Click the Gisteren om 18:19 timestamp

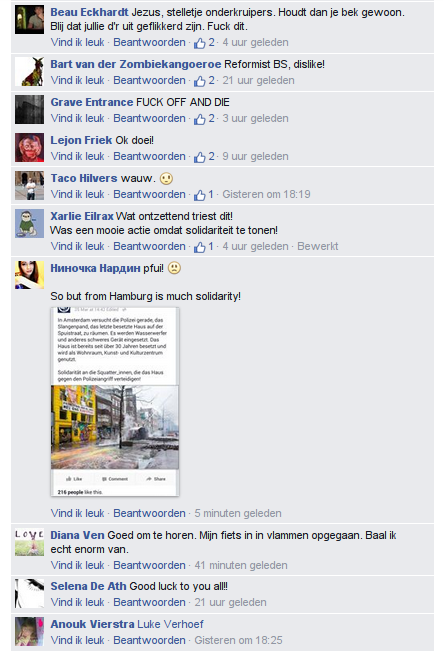pyautogui.click(x=266, y=194)
